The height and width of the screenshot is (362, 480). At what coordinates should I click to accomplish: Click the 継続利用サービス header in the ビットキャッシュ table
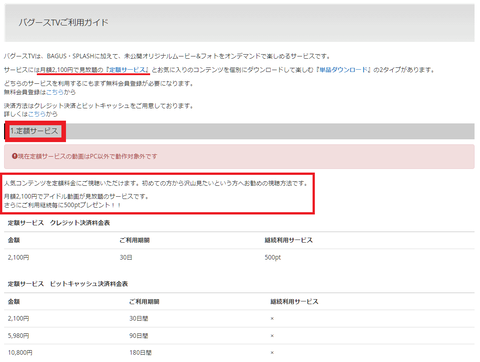(x=294, y=301)
